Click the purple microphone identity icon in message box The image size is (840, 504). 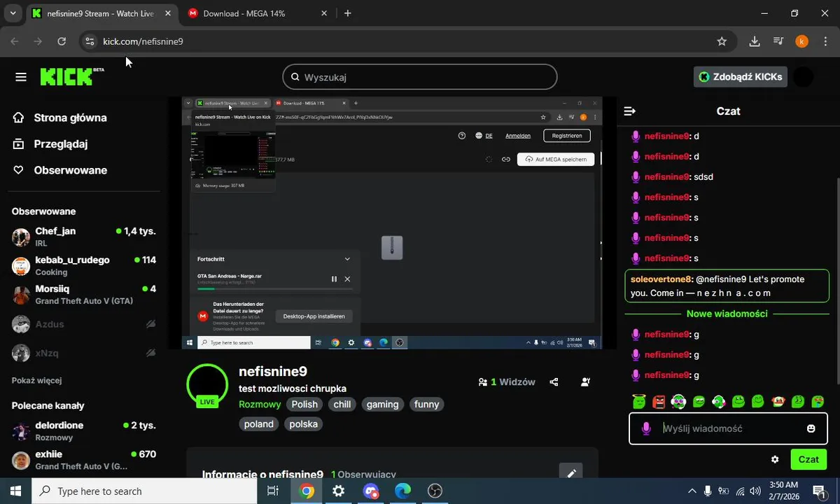click(x=646, y=428)
